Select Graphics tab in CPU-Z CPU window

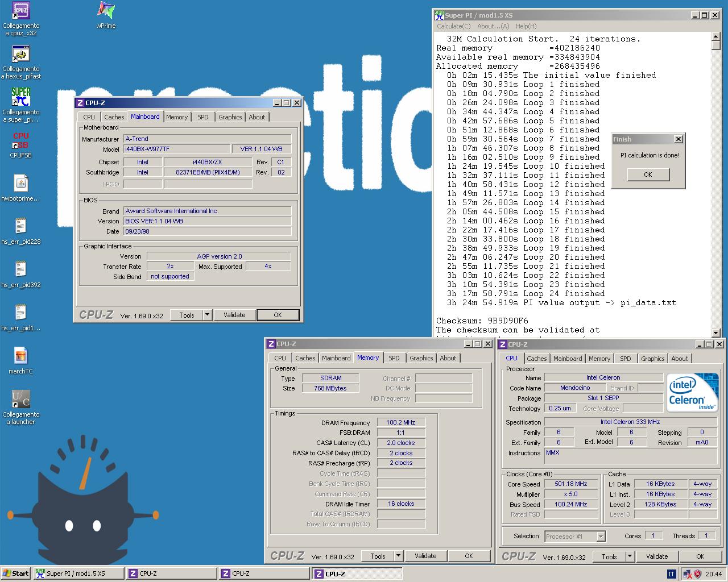coord(652,359)
